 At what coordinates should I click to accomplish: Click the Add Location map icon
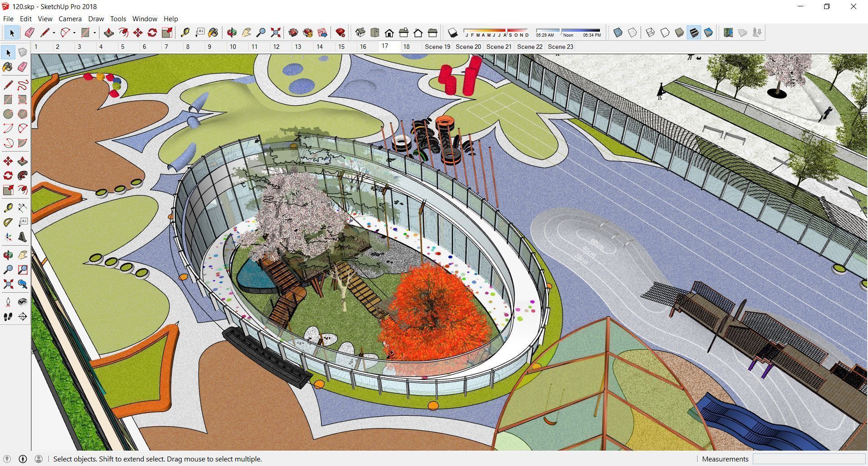[x=728, y=33]
